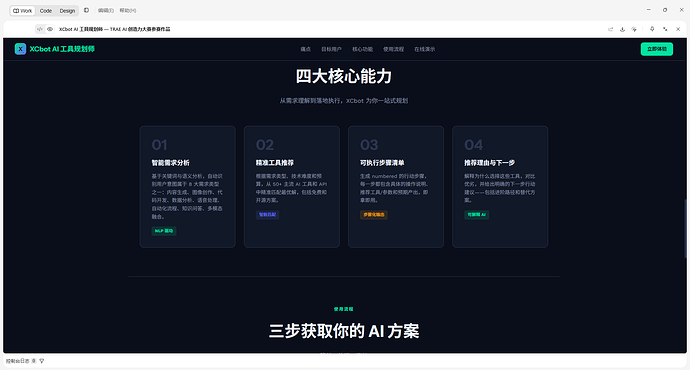
Task: Switch to the Design mode tab
Action: 67,11
